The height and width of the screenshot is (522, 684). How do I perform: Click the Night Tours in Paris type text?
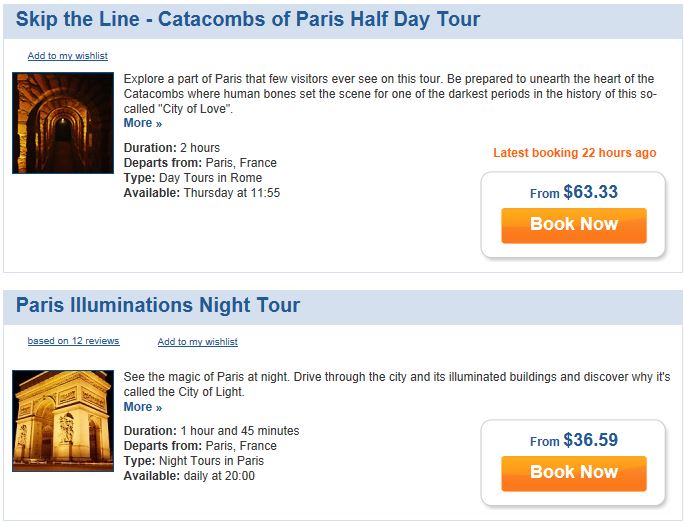pos(211,461)
